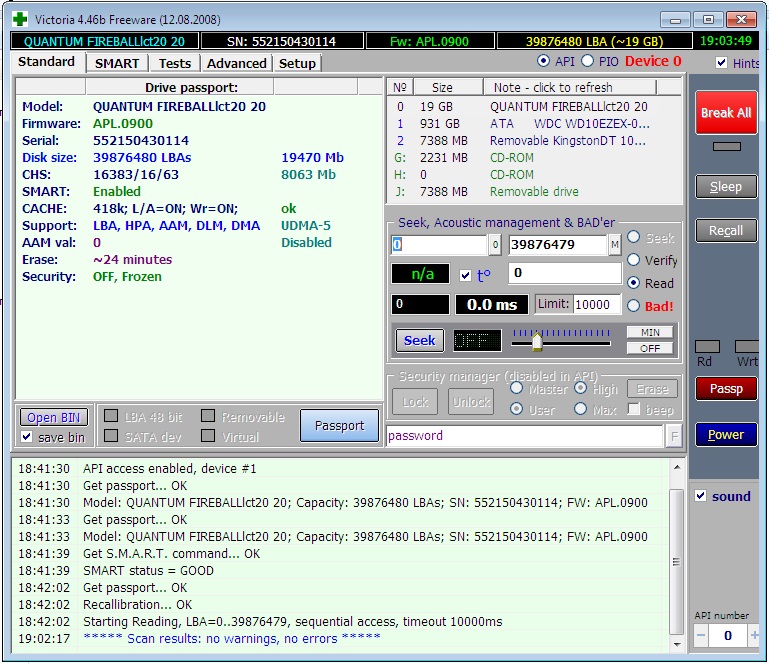
Task: Click the field right of t° checkbox
Action: pos(565,273)
